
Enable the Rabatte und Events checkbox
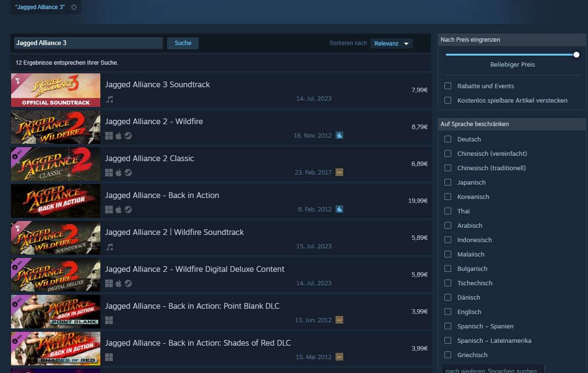(448, 86)
